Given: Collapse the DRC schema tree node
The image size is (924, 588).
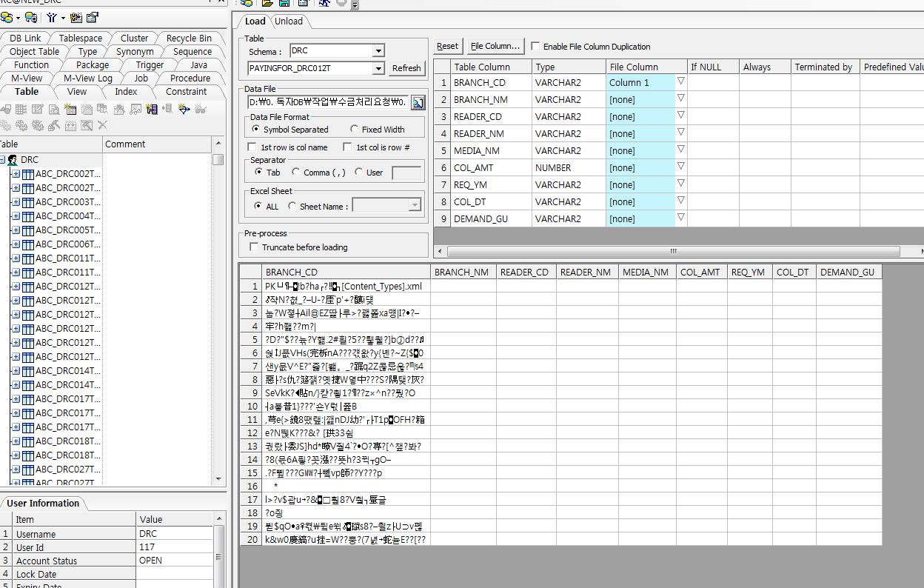Looking at the screenshot, I should coord(2,160).
